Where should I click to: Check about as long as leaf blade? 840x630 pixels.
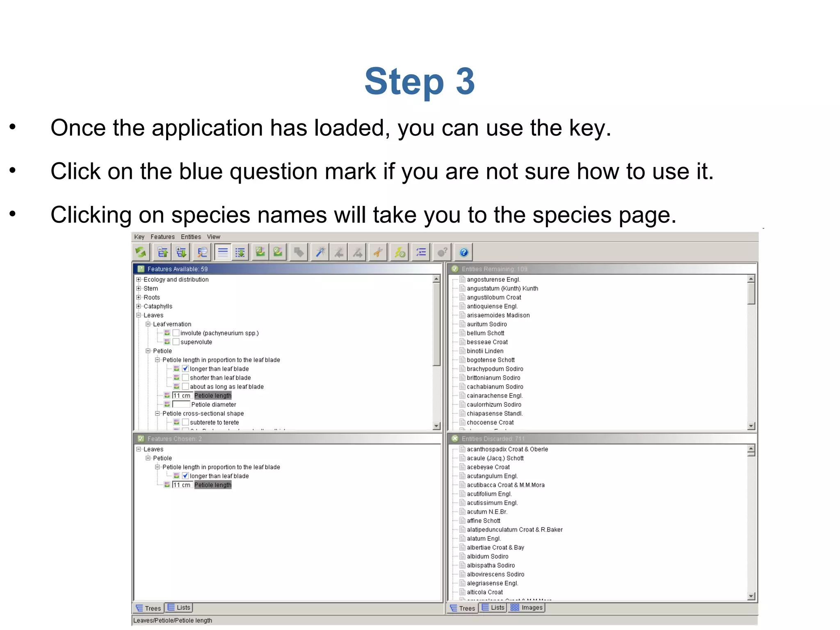185,387
